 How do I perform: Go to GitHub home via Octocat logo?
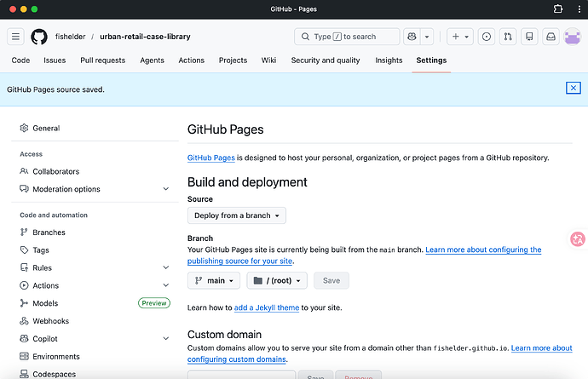click(x=39, y=37)
